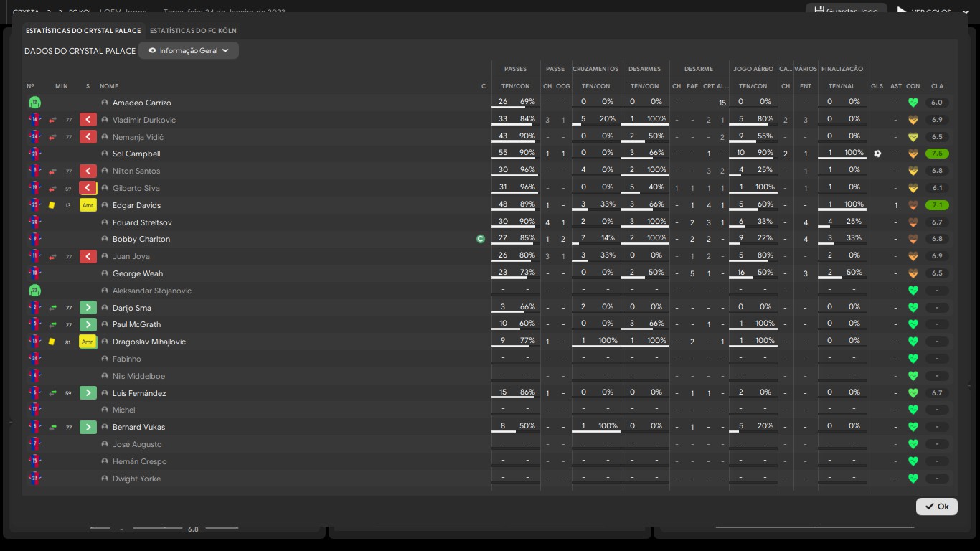Open player Dwight Yorke
The image size is (980, 551).
tap(136, 479)
